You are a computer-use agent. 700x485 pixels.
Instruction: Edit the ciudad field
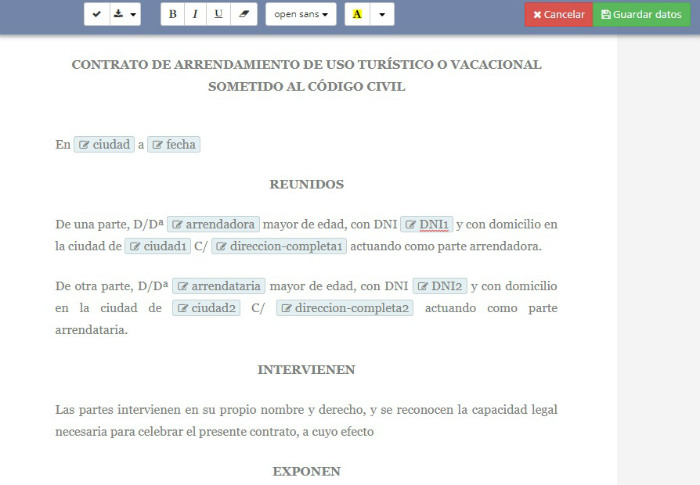[104, 144]
